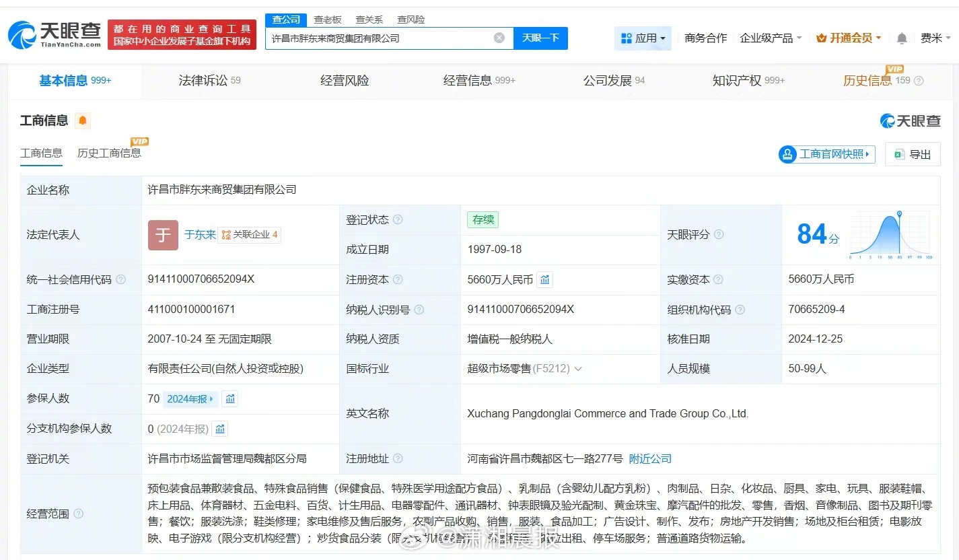
Task: Open chart icon next to 注册资本 value
Action: 545,279
